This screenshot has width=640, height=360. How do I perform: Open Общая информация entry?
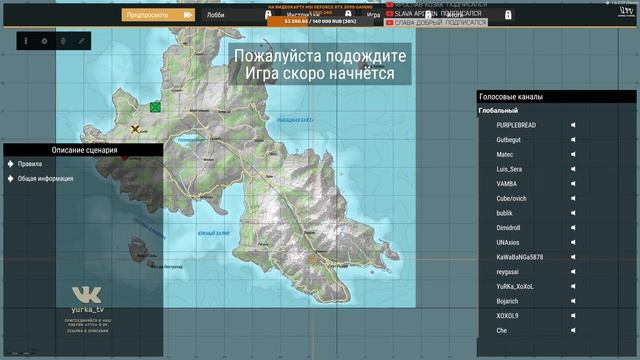[45, 178]
